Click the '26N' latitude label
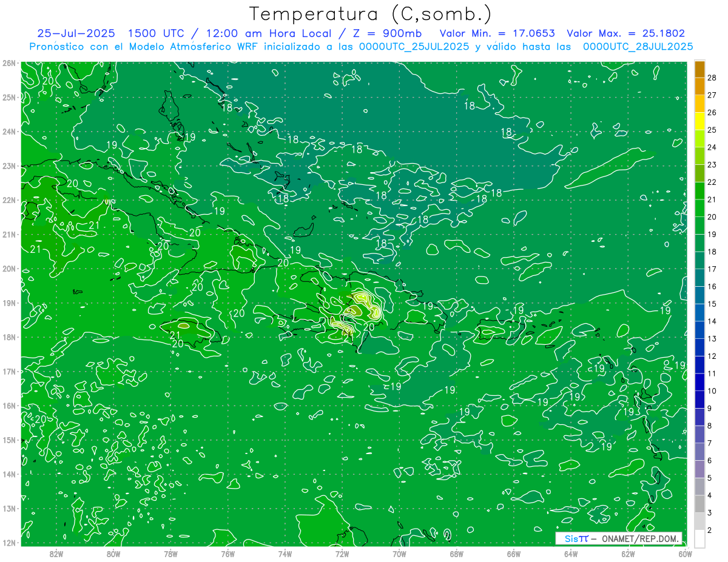Image resolution: width=728 pixels, height=562 pixels. coord(9,63)
